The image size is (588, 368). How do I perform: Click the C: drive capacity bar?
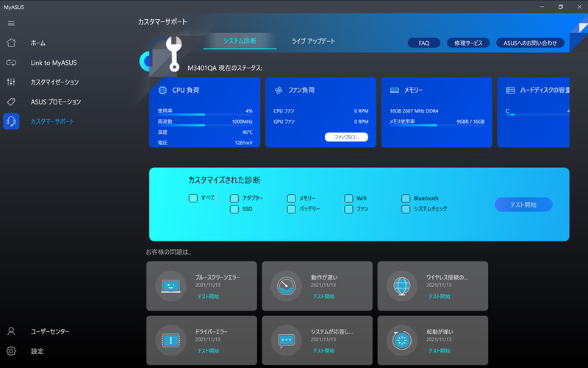(537, 114)
